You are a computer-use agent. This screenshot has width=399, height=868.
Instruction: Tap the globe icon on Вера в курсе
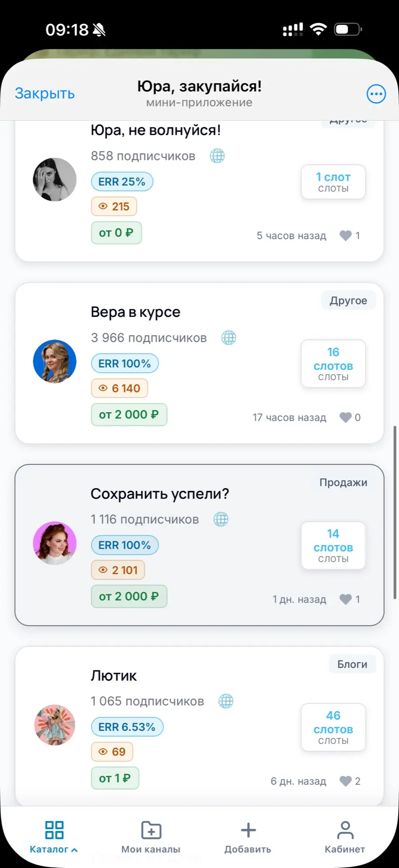point(229,338)
